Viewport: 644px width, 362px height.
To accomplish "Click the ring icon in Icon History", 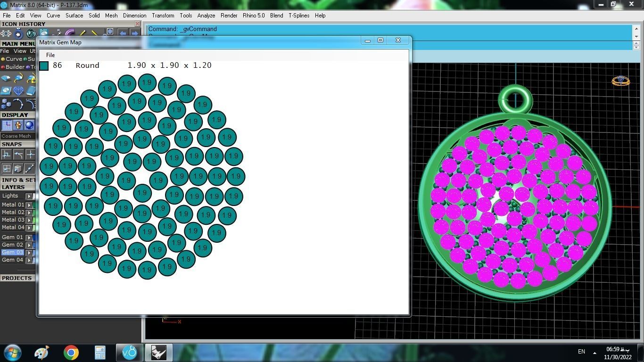I will point(18,33).
